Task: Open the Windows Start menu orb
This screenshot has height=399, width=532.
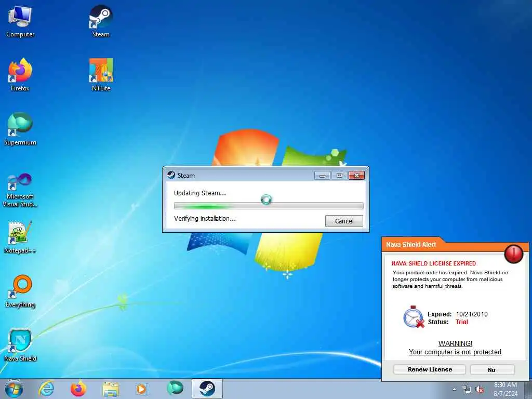Action: pos(14,389)
